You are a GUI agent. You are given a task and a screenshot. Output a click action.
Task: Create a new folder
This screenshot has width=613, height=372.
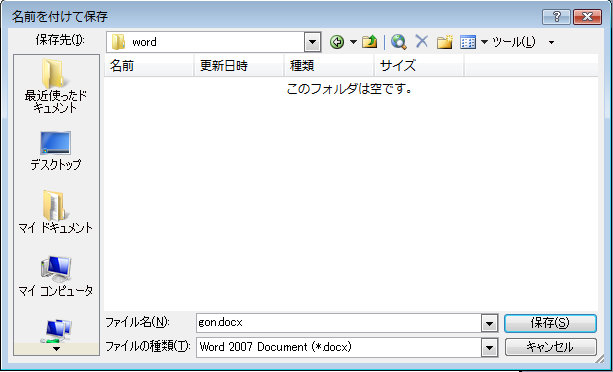point(445,41)
